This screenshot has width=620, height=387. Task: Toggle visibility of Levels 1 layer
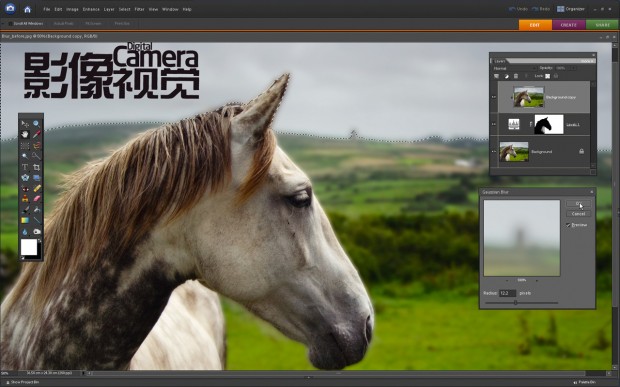pos(493,124)
